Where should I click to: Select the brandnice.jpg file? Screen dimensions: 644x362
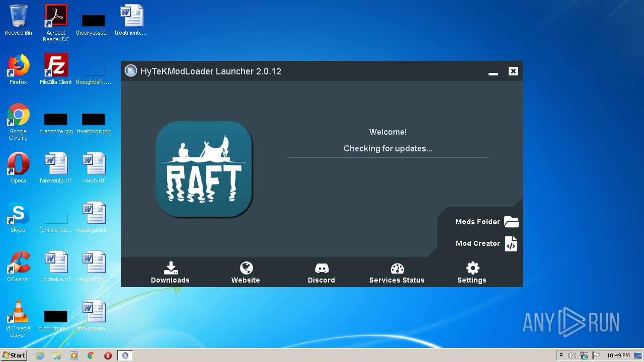click(56, 123)
